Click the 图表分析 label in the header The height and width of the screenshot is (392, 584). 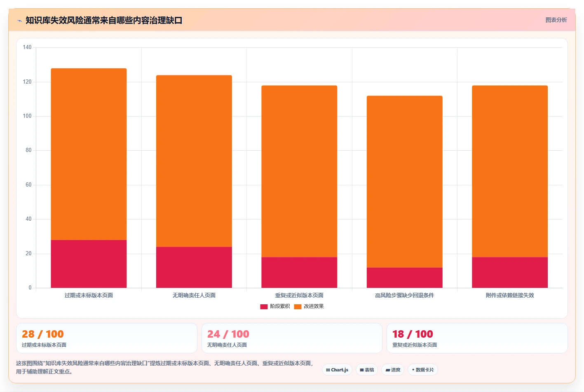click(556, 20)
